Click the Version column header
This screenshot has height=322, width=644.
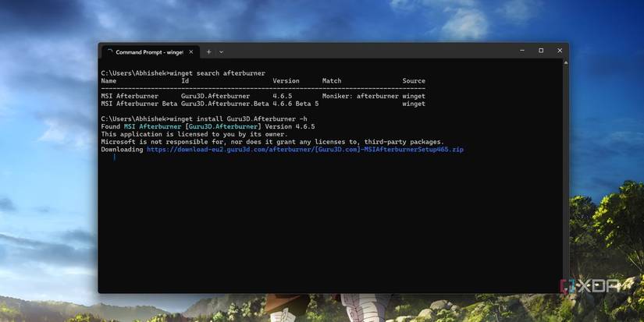[x=286, y=81]
